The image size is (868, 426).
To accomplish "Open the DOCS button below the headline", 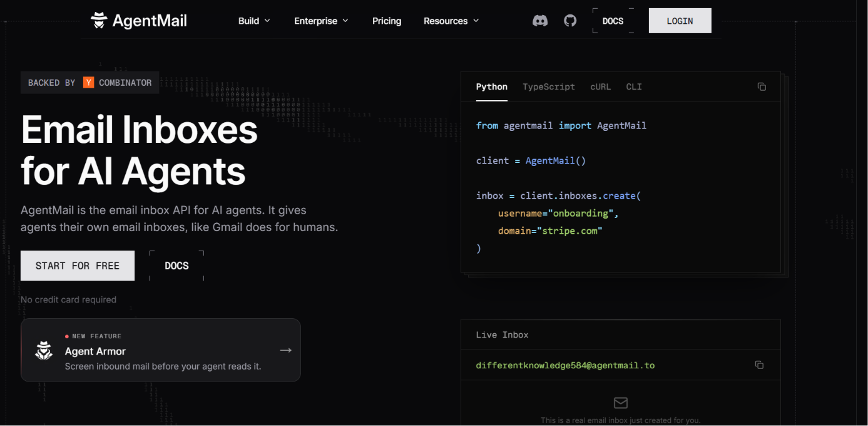I will tap(176, 266).
